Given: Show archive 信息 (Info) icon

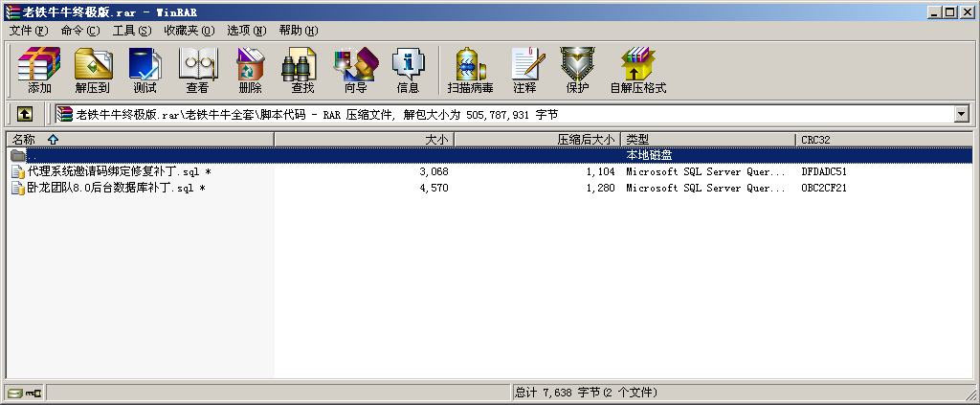Looking at the screenshot, I should [x=408, y=70].
